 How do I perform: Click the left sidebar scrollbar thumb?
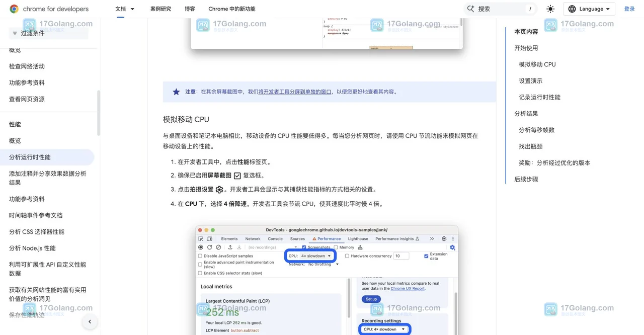[x=99, y=113]
